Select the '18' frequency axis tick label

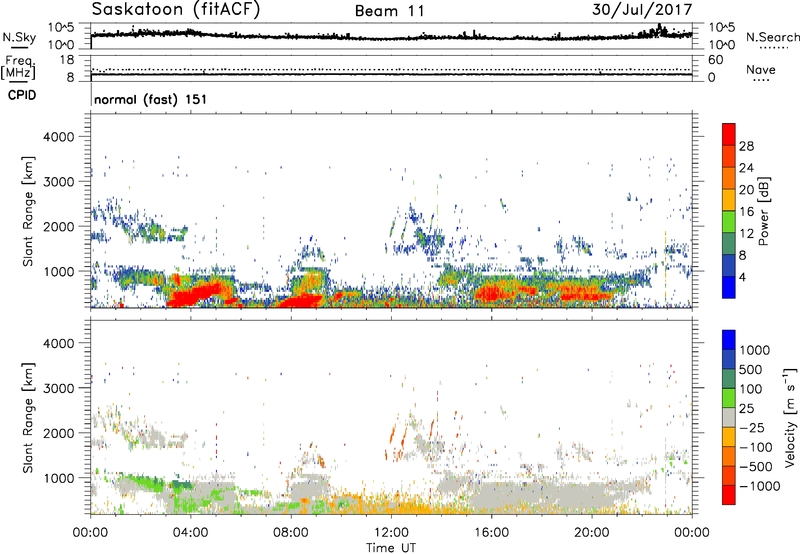click(x=67, y=60)
